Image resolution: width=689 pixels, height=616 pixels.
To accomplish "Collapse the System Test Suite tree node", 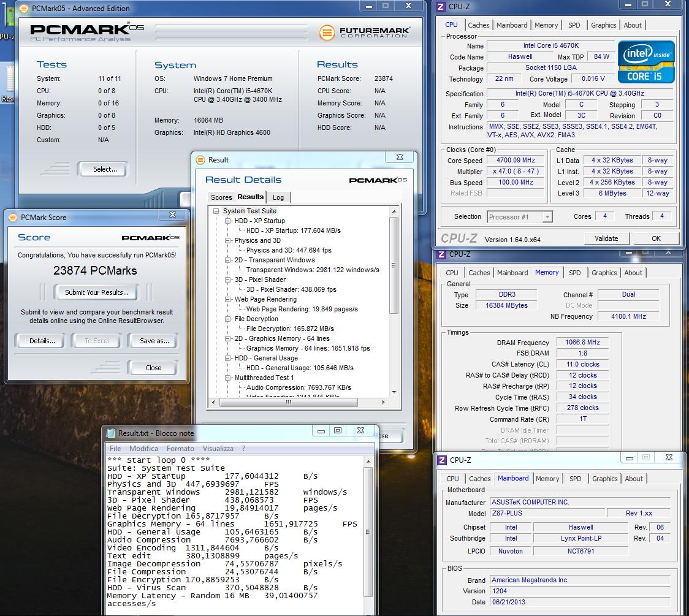I will (x=216, y=211).
